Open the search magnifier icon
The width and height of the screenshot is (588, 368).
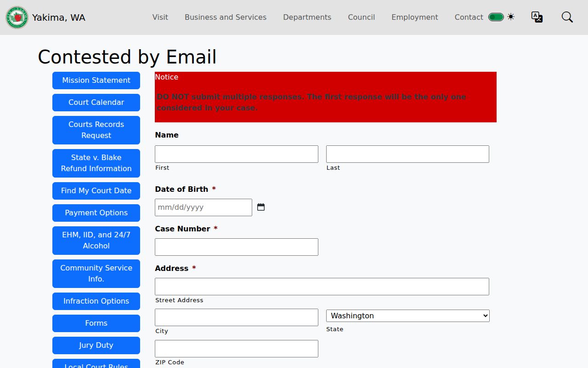(567, 17)
